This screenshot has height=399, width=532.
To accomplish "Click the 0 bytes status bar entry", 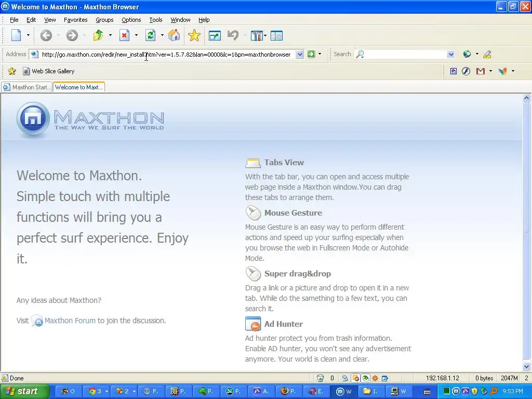I will 484,378.
